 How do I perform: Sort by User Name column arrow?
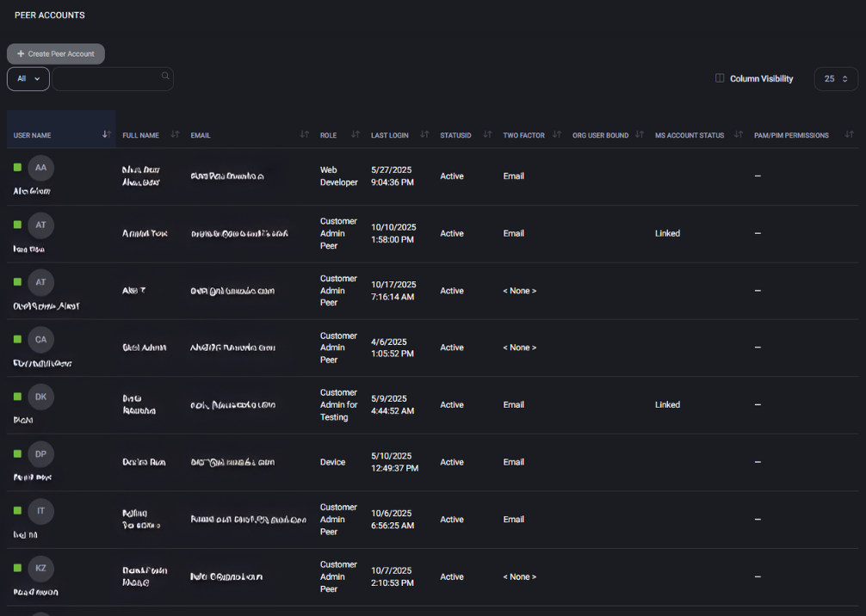click(x=107, y=134)
